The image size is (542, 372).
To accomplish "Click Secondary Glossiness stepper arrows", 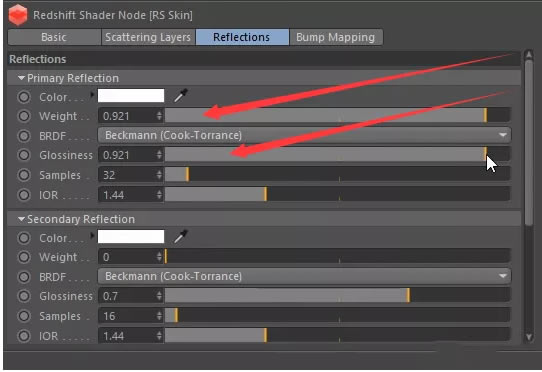I will point(159,296).
